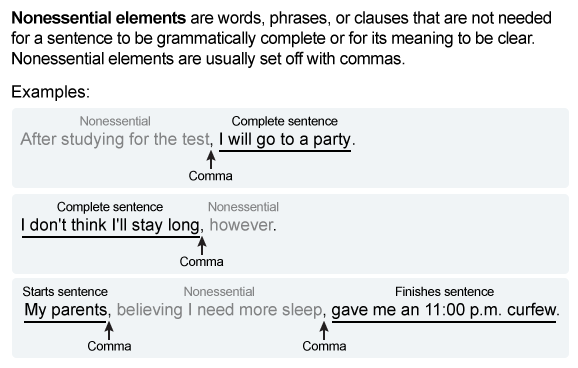Click the comma arrow after 'the test'
The height and width of the screenshot is (368, 578).
pos(211,160)
